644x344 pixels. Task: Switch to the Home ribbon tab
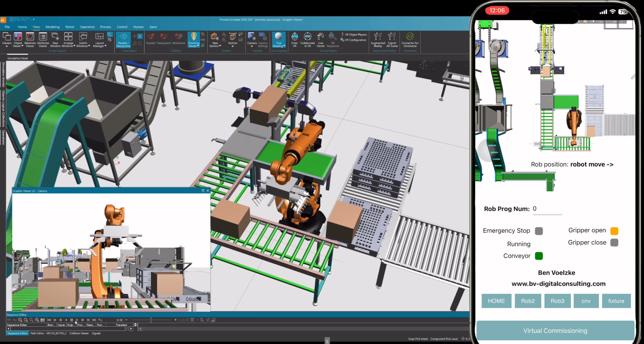pyautogui.click(x=22, y=27)
